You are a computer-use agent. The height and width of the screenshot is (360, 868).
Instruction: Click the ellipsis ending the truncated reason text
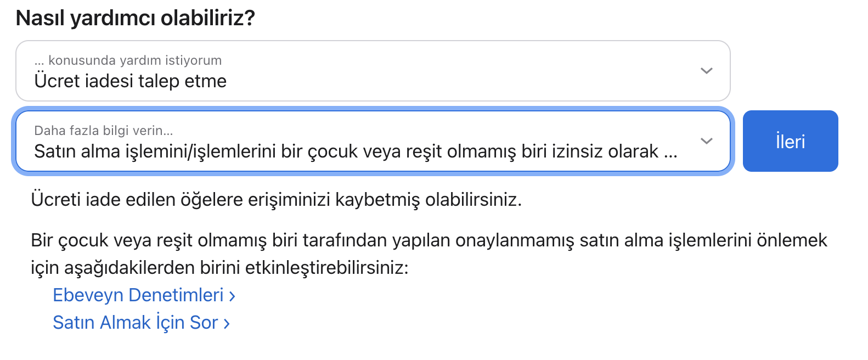670,153
